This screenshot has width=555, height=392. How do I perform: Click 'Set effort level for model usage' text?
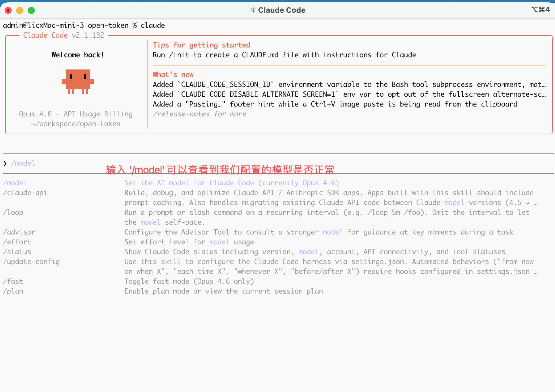point(189,242)
